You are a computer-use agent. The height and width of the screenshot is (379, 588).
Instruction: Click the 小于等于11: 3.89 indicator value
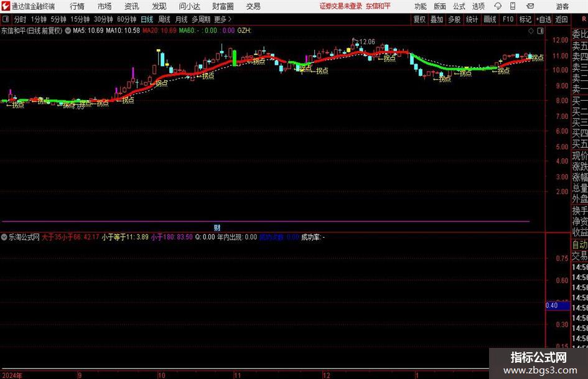point(125,237)
